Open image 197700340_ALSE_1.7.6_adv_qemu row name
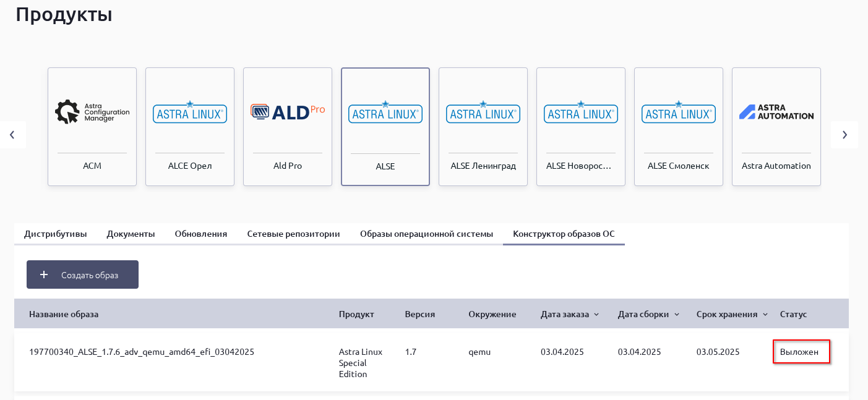The height and width of the screenshot is (400, 868). tap(142, 352)
